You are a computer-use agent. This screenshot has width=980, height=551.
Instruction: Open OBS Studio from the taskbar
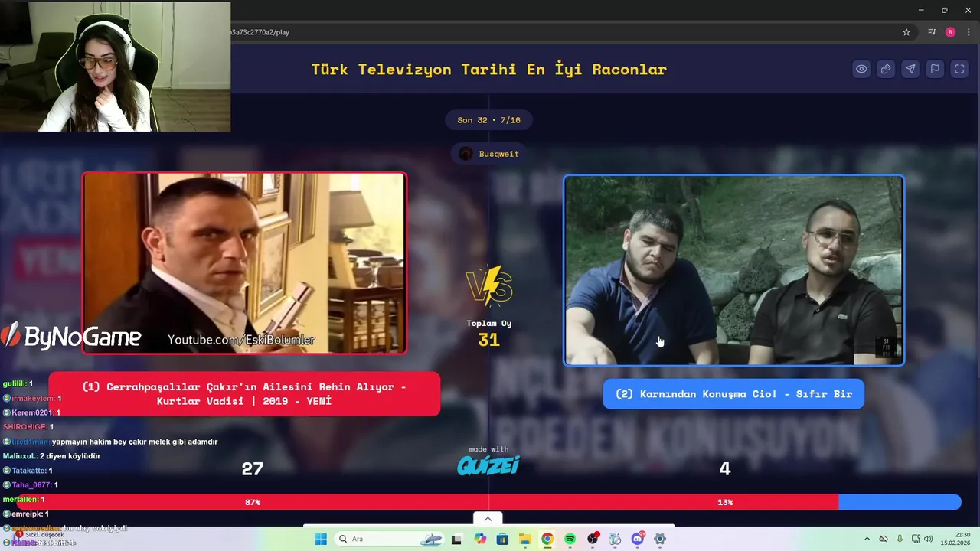pos(593,539)
